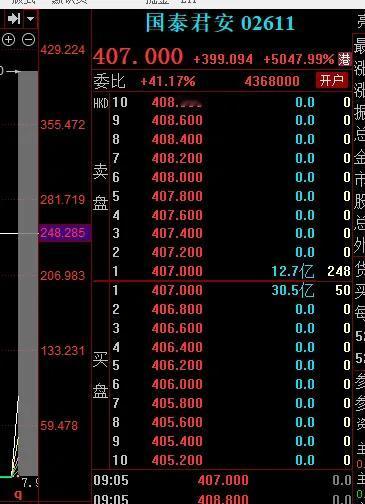This screenshot has width=365, height=504.
Task: Click the 卖盘 sell-side label
Action: click(100, 187)
